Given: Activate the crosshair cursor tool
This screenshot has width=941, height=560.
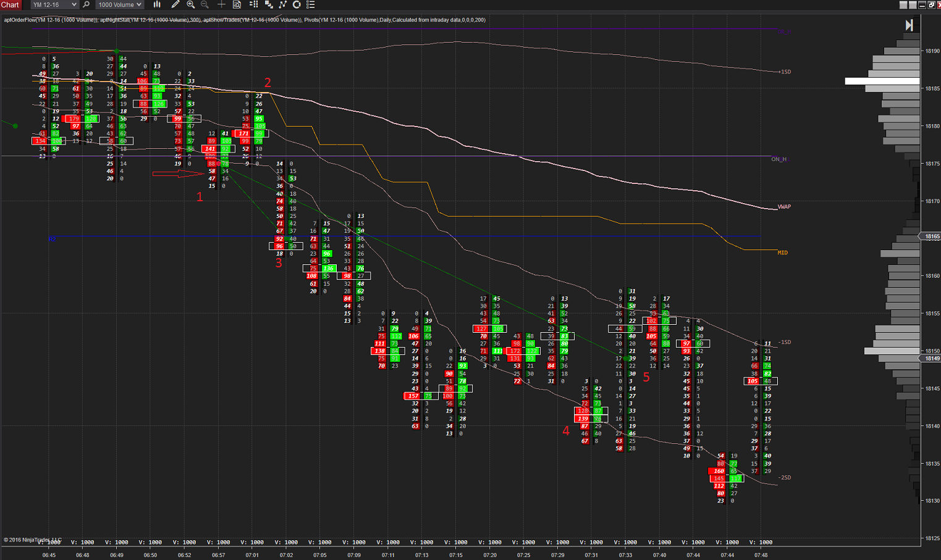Looking at the screenshot, I should pyautogui.click(x=221, y=5).
